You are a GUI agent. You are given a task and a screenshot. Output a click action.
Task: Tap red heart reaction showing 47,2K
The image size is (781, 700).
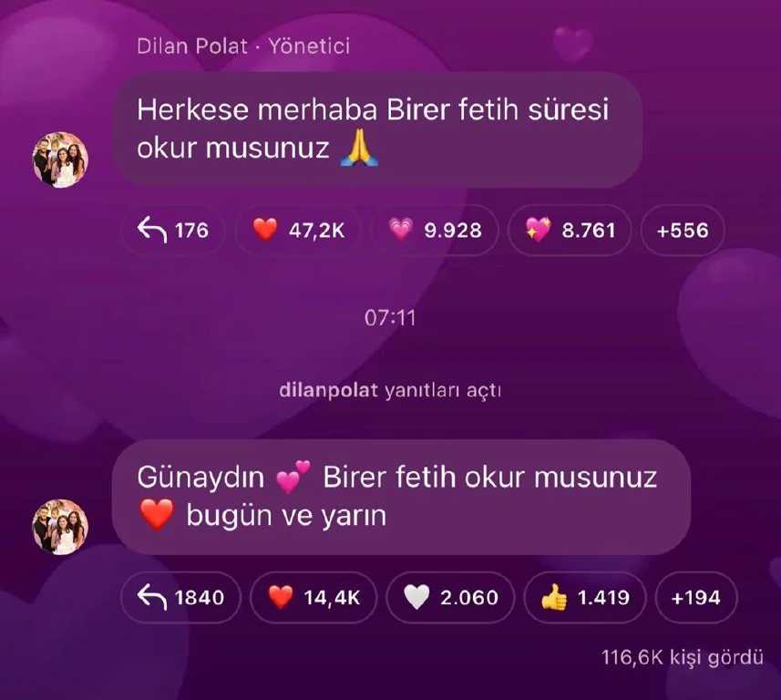click(299, 231)
